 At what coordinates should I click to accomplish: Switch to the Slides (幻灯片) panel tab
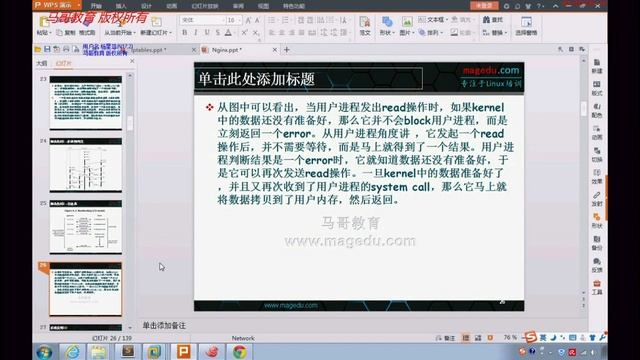(x=64, y=63)
